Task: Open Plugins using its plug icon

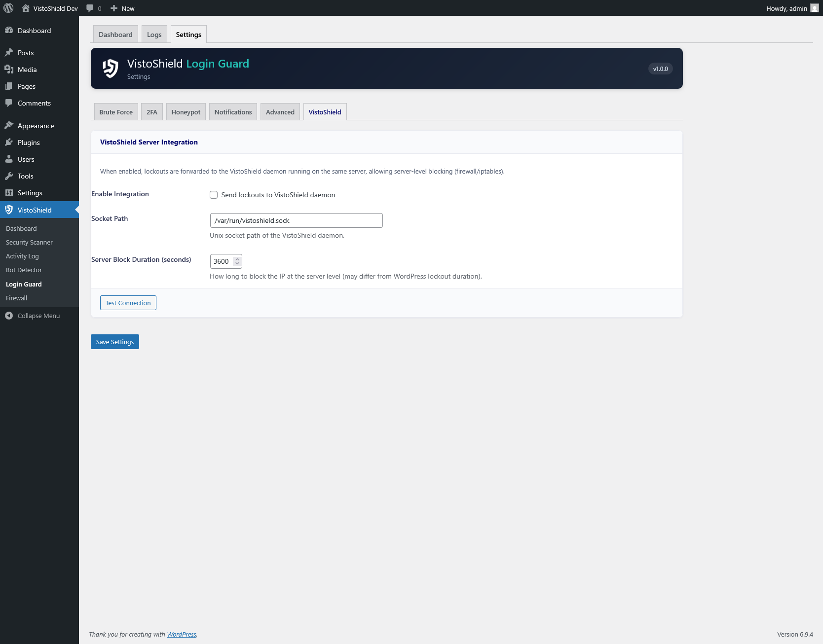Action: coord(9,143)
